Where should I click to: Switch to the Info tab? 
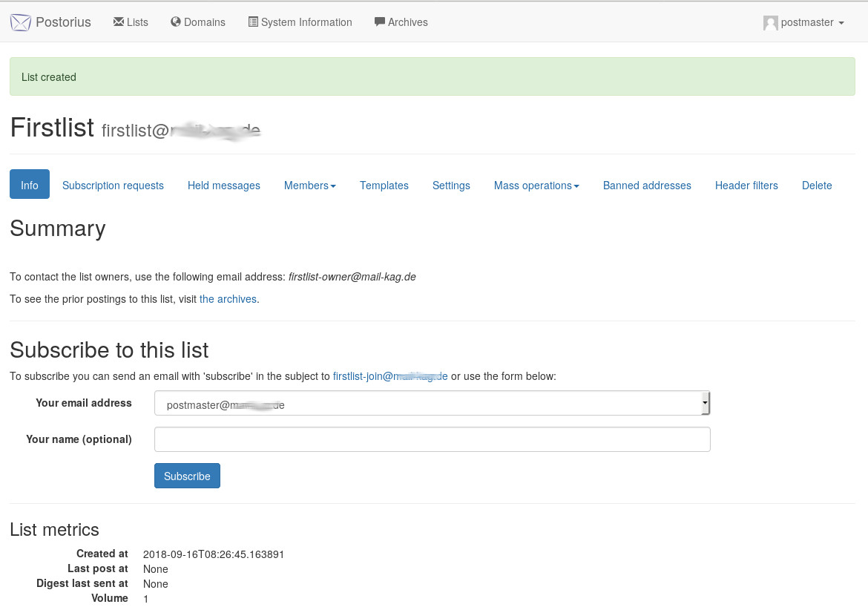tap(30, 186)
